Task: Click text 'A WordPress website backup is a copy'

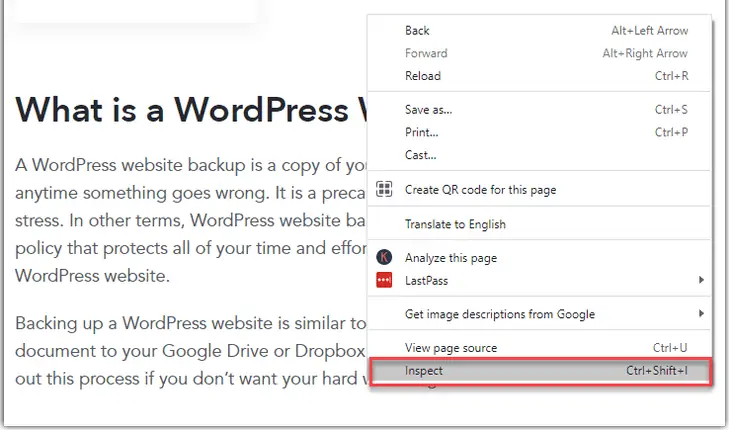Action: pos(169,165)
